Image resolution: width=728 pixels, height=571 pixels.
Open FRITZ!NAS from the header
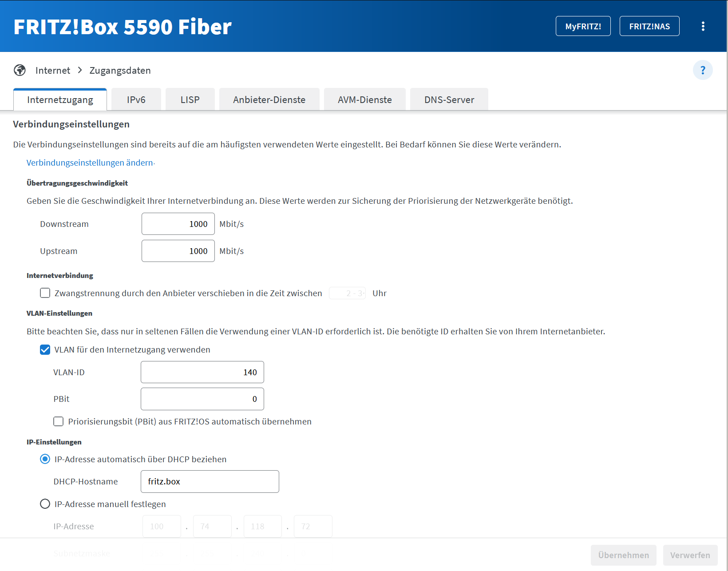pyautogui.click(x=649, y=26)
